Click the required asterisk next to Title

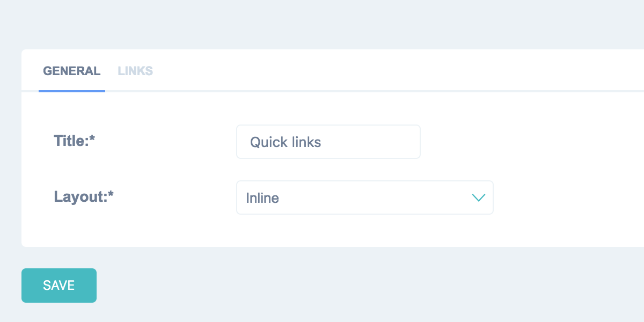pyautogui.click(x=92, y=140)
